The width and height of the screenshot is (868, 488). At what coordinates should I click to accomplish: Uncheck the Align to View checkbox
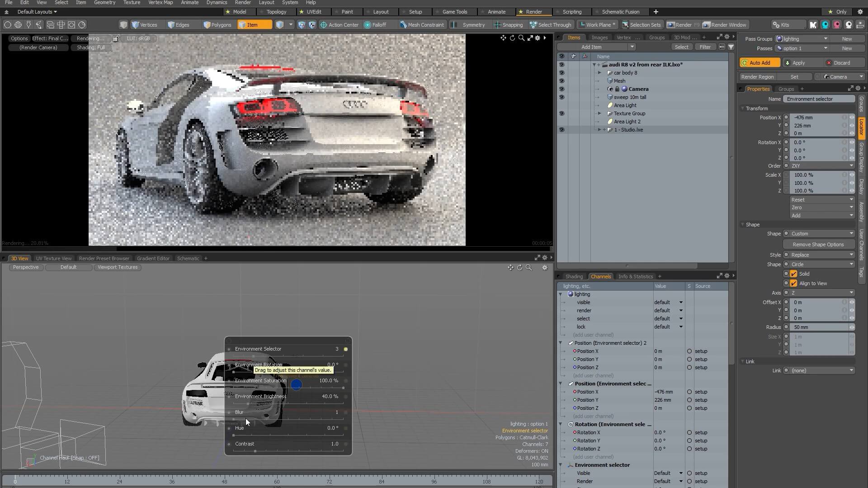click(x=793, y=283)
